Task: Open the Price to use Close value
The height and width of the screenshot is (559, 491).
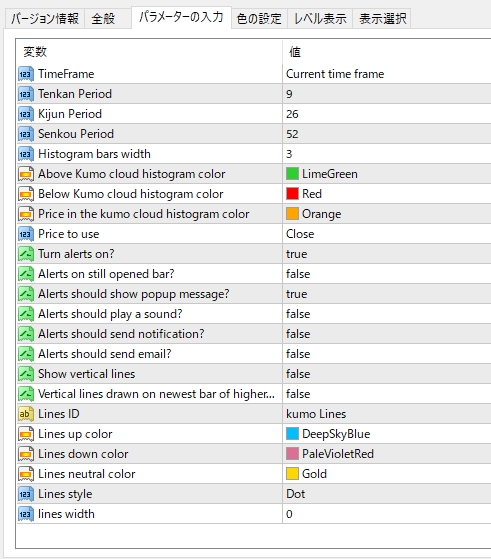Action: click(x=300, y=234)
